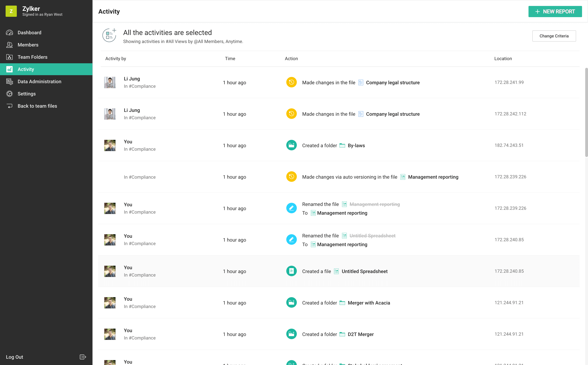Open the Company legal structure file link
The image size is (588, 365).
click(393, 83)
